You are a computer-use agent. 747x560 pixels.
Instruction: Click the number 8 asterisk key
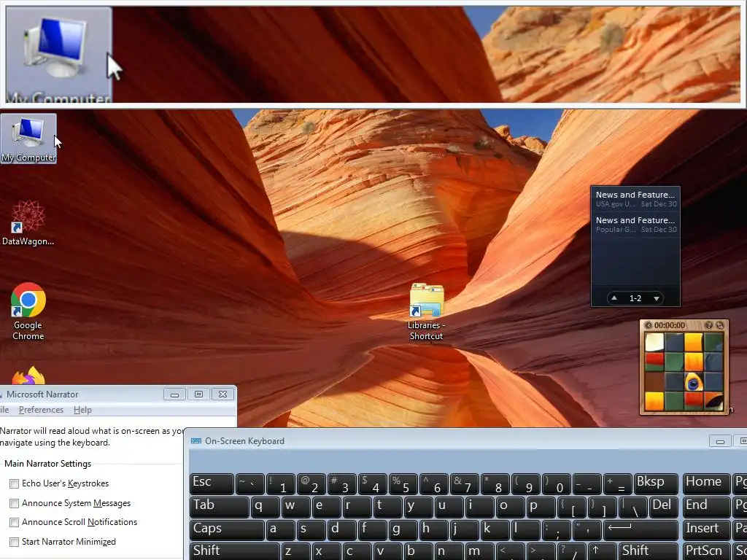tap(495, 483)
